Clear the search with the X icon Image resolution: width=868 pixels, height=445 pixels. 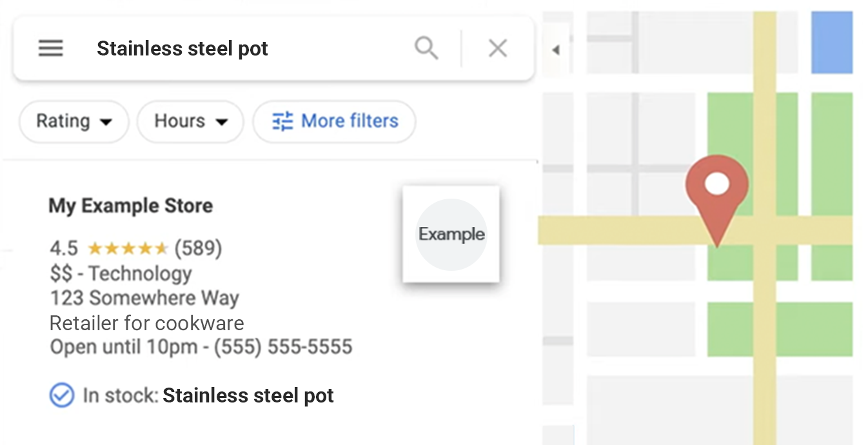click(497, 48)
